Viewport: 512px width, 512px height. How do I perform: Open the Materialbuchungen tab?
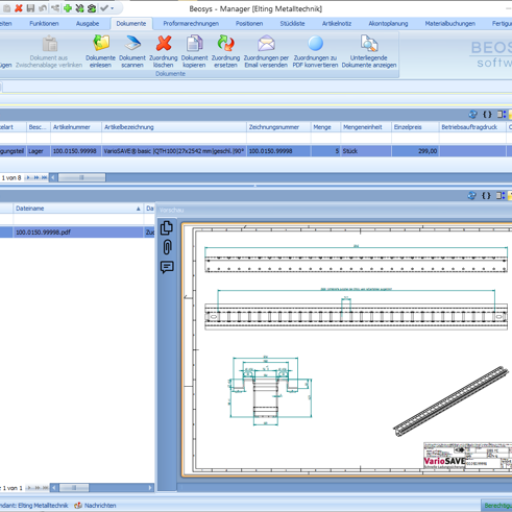(x=450, y=24)
